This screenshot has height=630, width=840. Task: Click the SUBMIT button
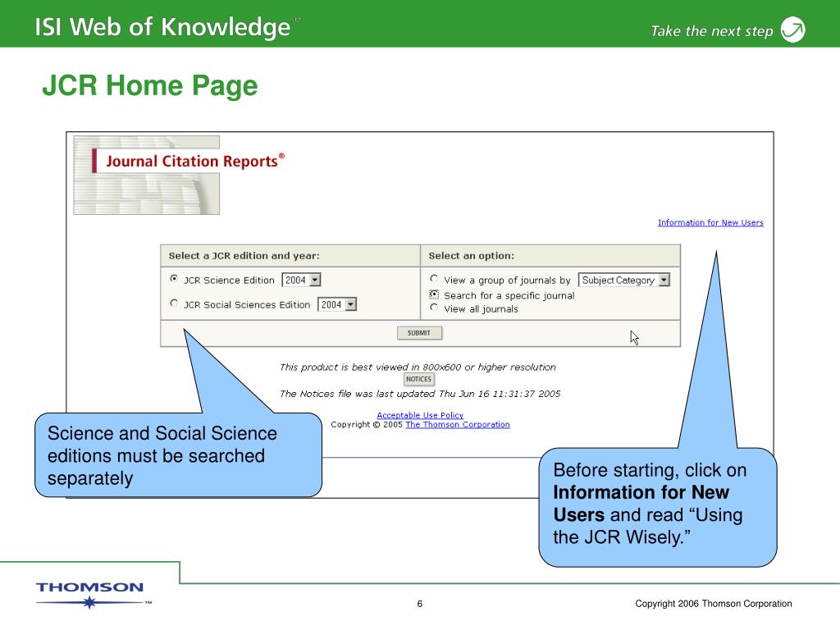(419, 333)
